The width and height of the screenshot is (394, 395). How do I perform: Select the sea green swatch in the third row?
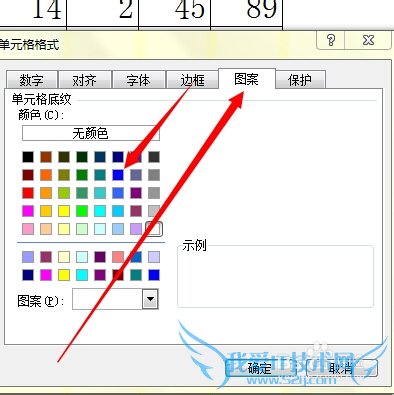click(x=82, y=193)
